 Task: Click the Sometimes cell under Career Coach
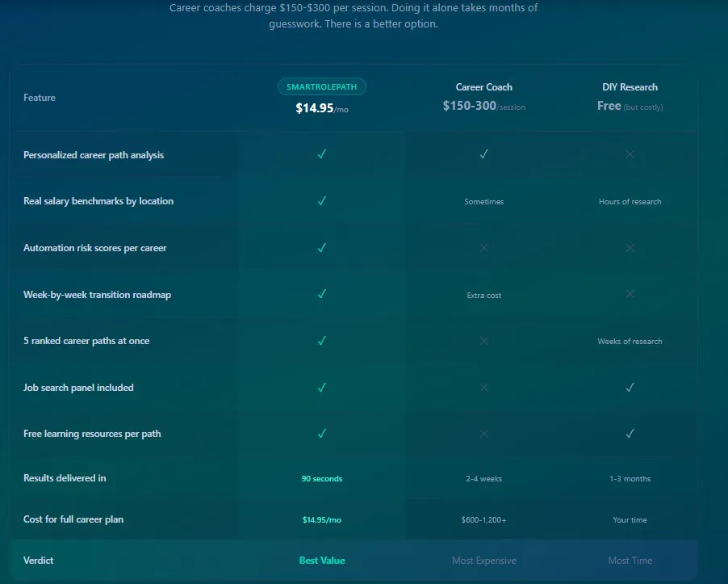click(x=483, y=202)
